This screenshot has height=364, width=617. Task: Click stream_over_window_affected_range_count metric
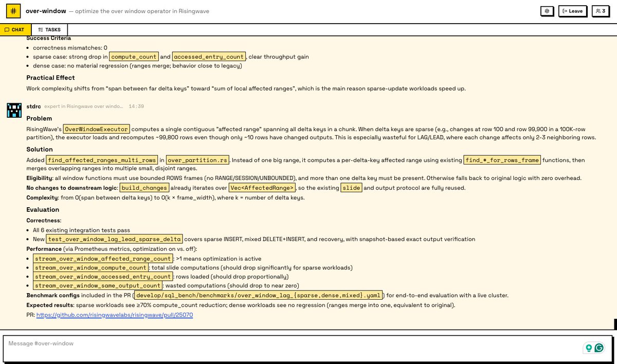pyautogui.click(x=102, y=259)
